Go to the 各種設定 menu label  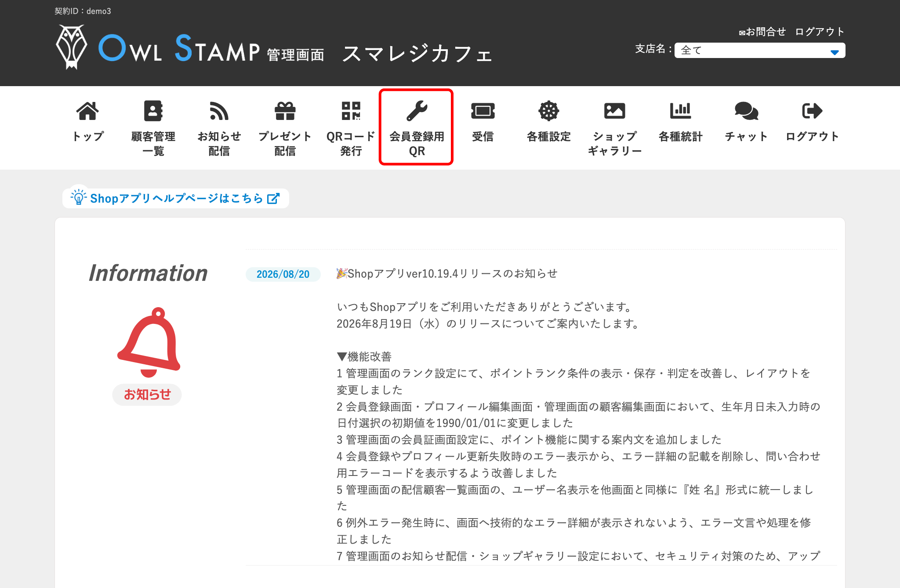[x=549, y=136]
